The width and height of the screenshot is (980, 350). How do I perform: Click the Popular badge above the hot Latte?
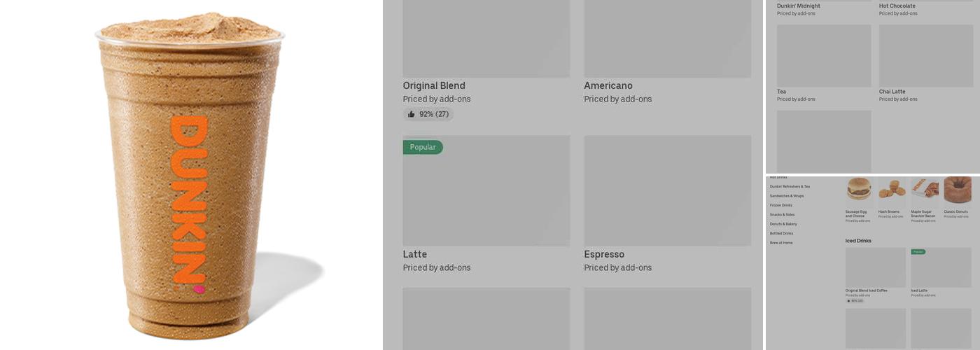pos(423,147)
